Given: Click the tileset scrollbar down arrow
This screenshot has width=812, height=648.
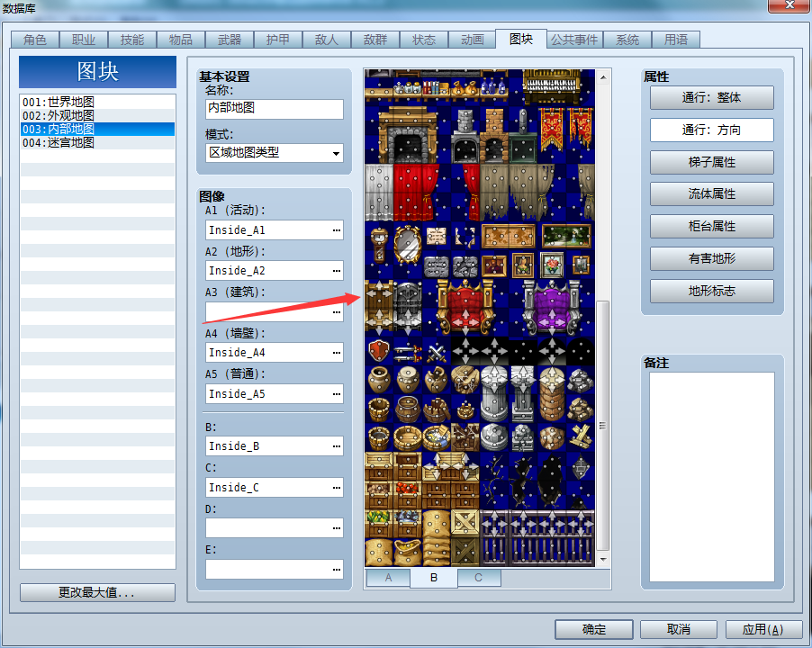Looking at the screenshot, I should [603, 559].
